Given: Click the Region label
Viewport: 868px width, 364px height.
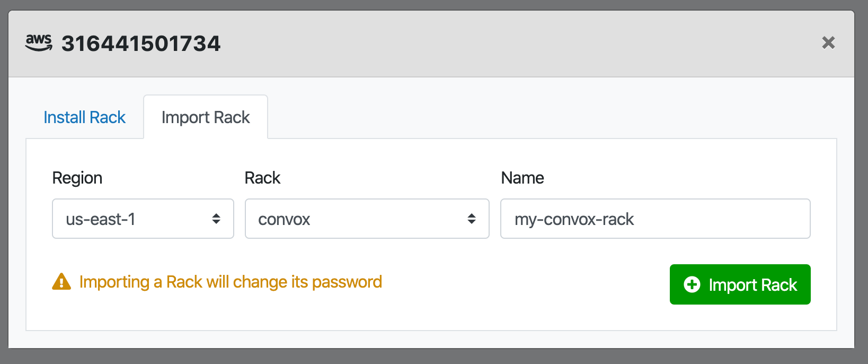Looking at the screenshot, I should [x=77, y=178].
